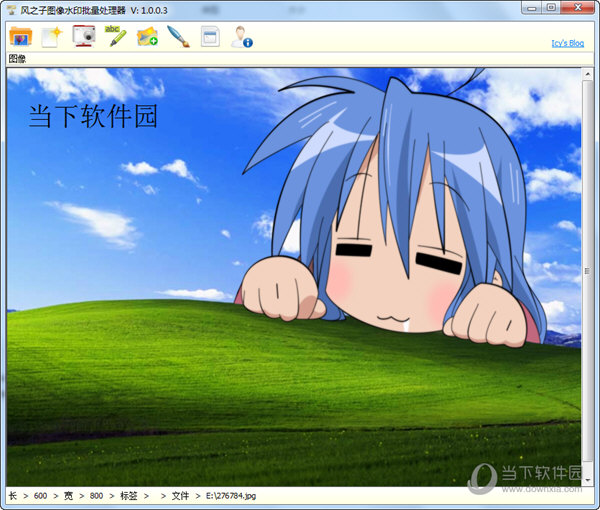Click the new blank document sparkle icon

click(x=52, y=37)
